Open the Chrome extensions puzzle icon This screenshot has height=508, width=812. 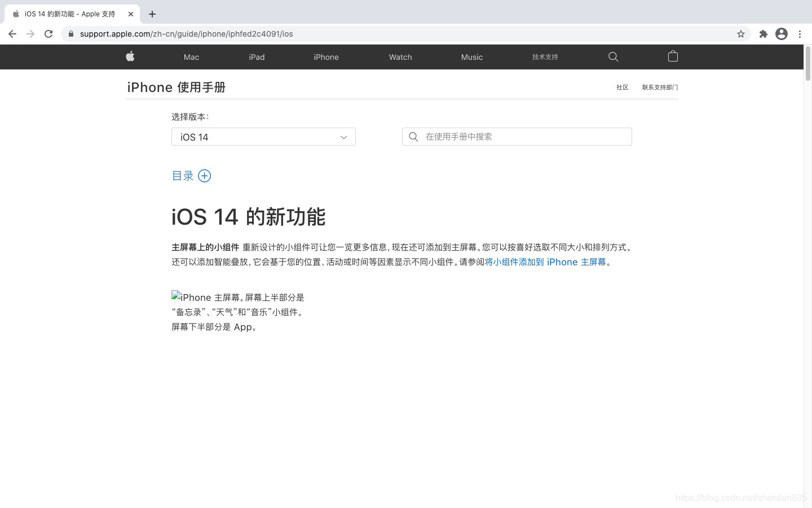764,34
